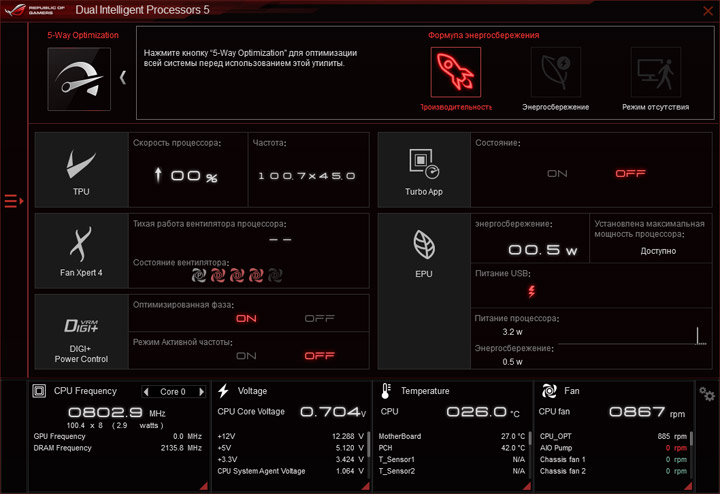Expand Temperature panel corner triangle
This screenshot has height=494, width=720.
pyautogui.click(x=527, y=486)
